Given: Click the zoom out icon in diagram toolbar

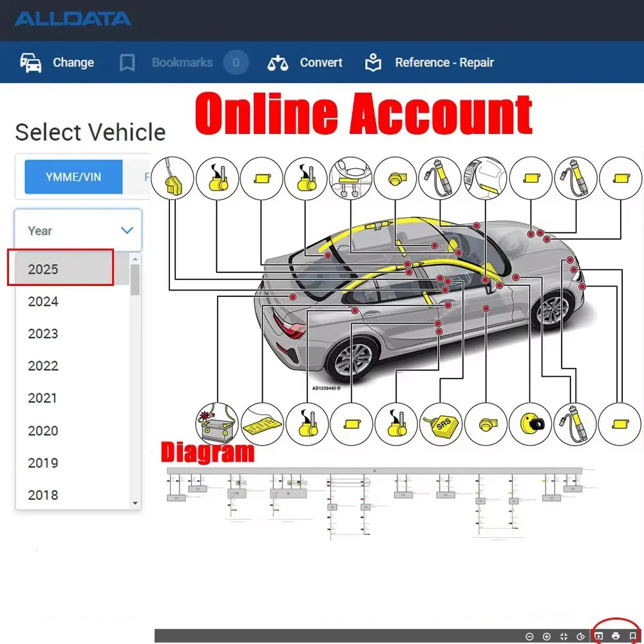Looking at the screenshot, I should click(529, 636).
